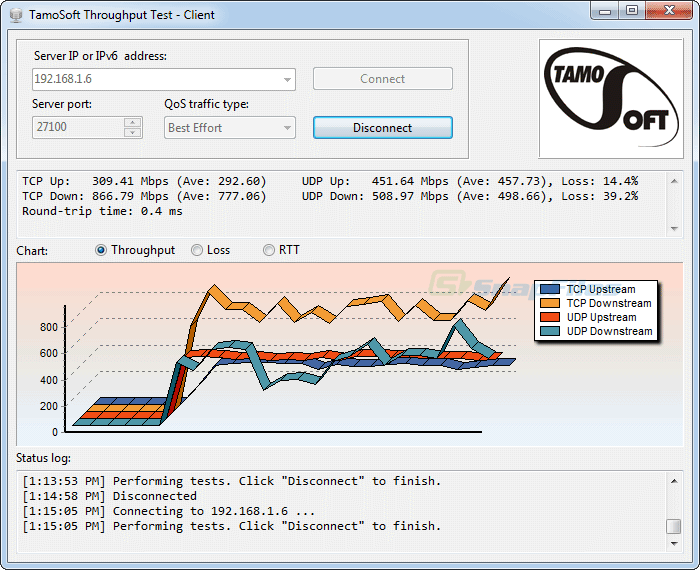
Task: Click the "UDP Upstream" legend label
Action: coord(601,317)
